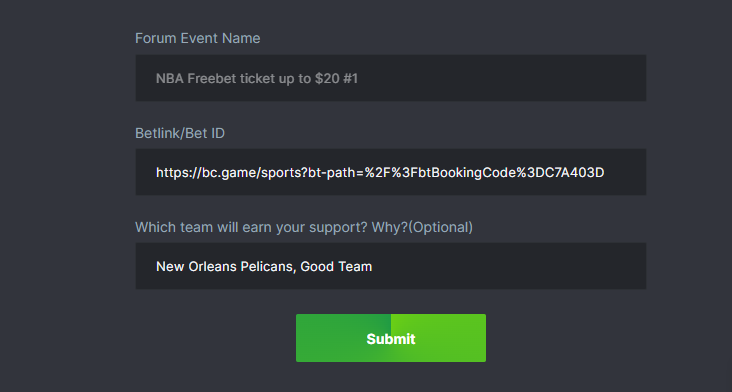Focus the Forum Event Name input field
The height and width of the screenshot is (392, 732).
[391, 78]
